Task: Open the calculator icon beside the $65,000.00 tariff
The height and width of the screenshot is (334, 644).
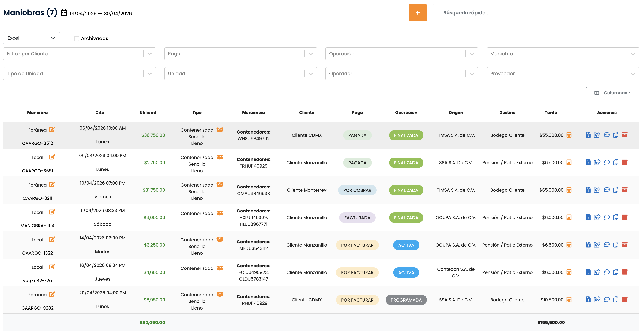Action: [x=569, y=190]
